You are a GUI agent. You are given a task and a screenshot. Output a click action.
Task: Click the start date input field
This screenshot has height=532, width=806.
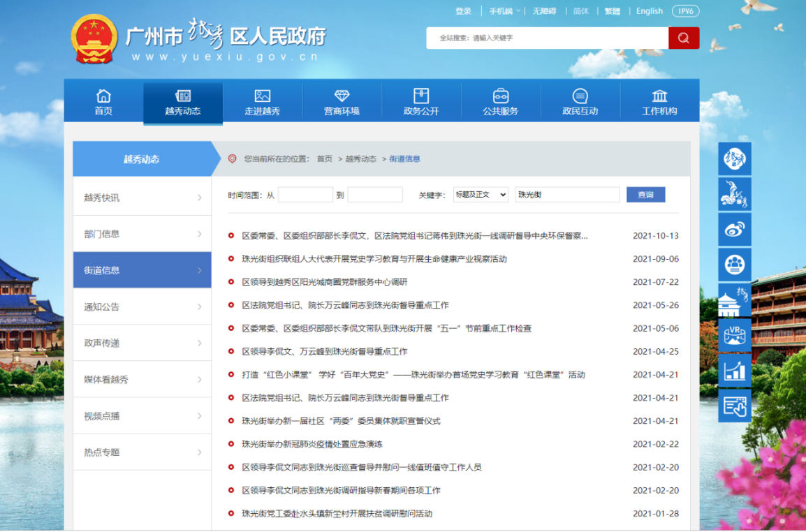pyautogui.click(x=305, y=195)
